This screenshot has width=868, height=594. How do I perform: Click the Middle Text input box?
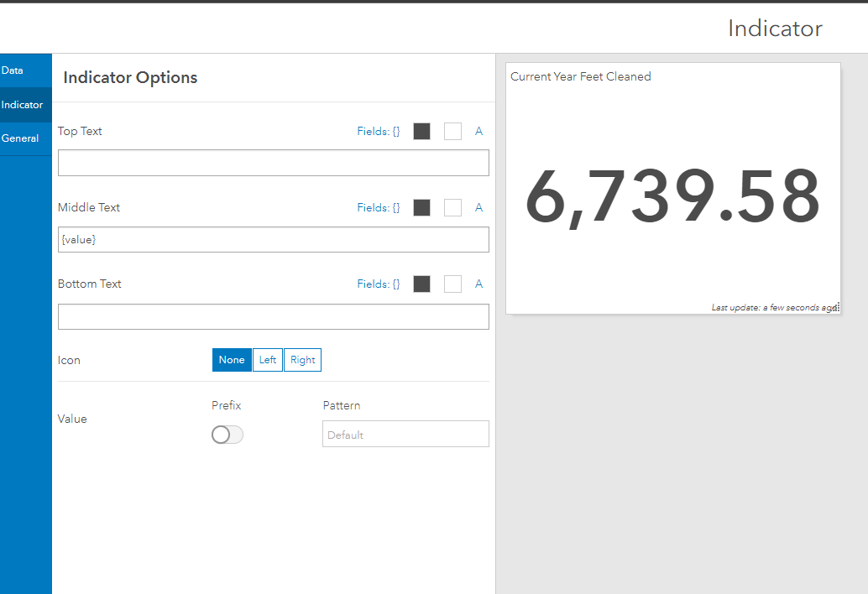coord(273,240)
